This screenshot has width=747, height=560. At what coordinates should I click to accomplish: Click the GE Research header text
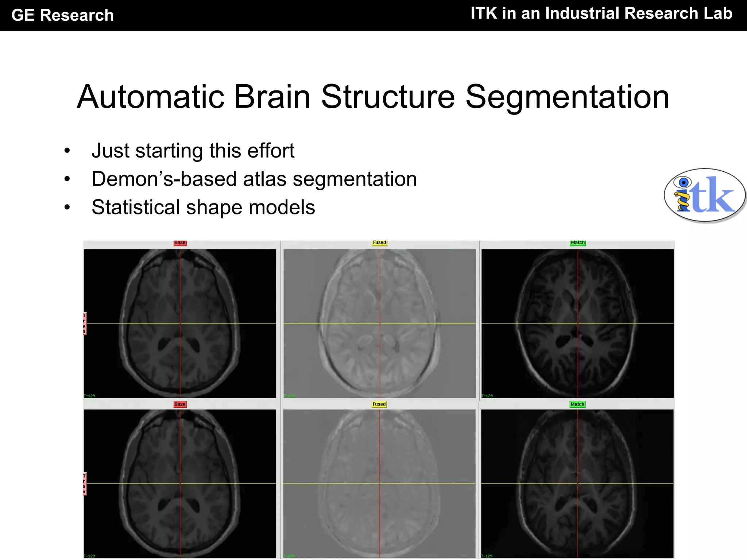(62, 15)
